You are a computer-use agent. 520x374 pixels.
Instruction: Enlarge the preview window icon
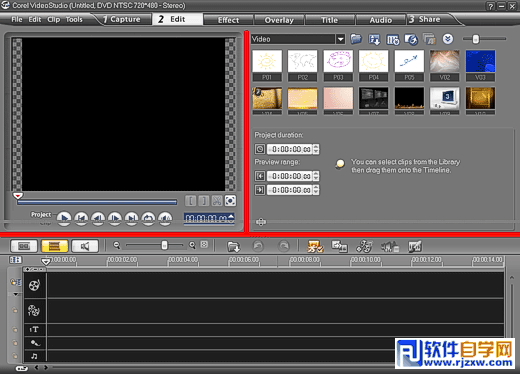coord(230,201)
